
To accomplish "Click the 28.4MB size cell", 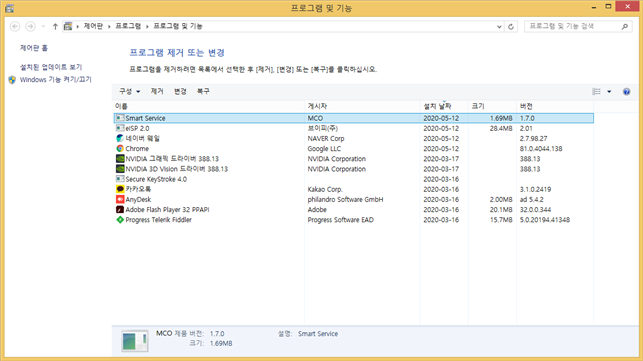I will point(501,128).
